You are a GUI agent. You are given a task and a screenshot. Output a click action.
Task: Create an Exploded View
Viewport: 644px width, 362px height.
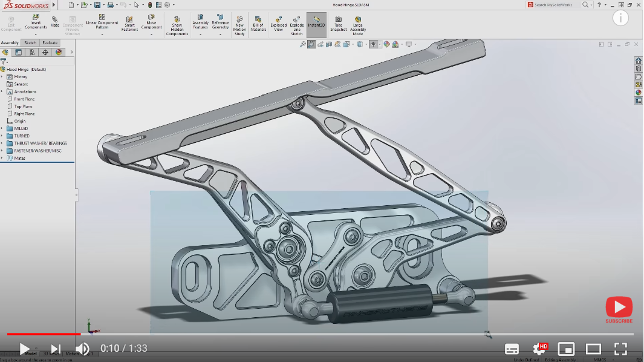tap(279, 24)
